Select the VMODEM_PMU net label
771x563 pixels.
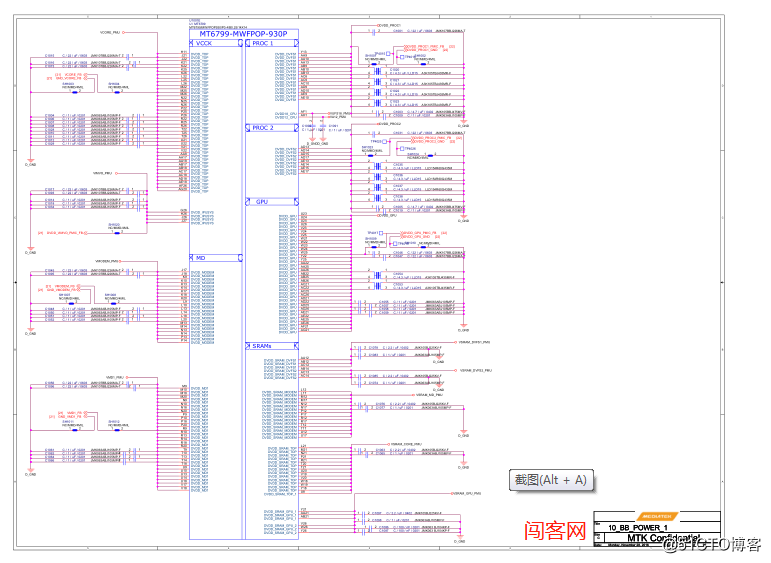[106, 261]
